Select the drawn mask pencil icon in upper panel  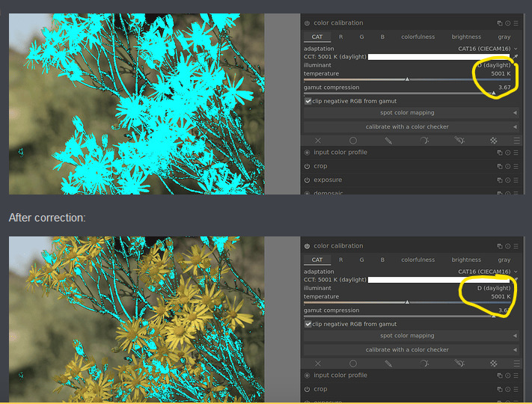[x=388, y=140]
